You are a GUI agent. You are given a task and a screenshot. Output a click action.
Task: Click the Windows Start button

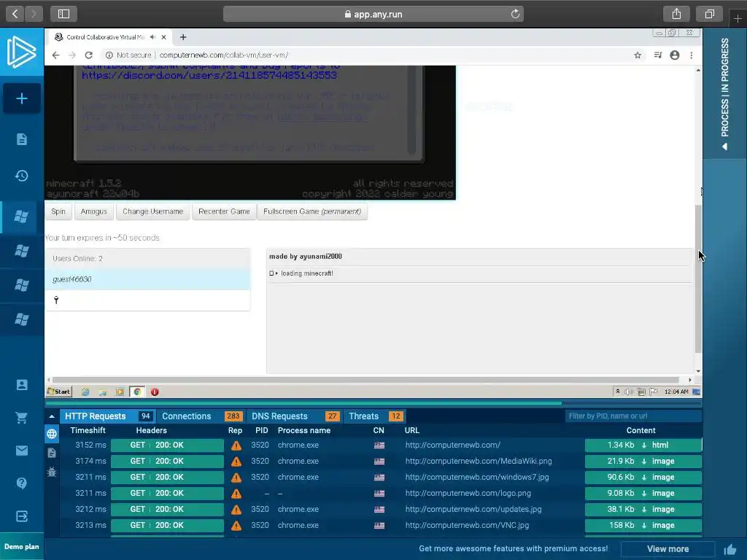click(58, 392)
